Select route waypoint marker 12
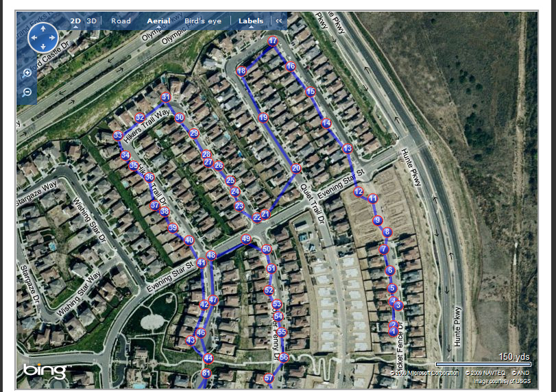 (x=359, y=192)
